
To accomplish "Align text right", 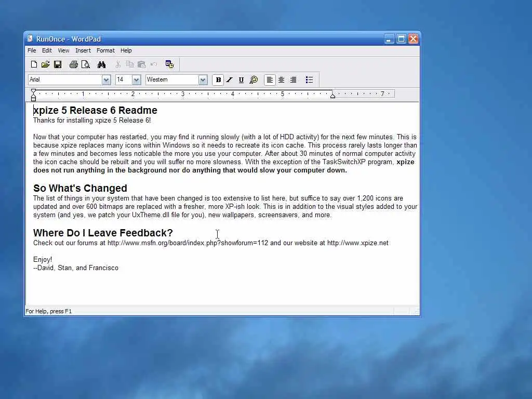I will [293, 80].
